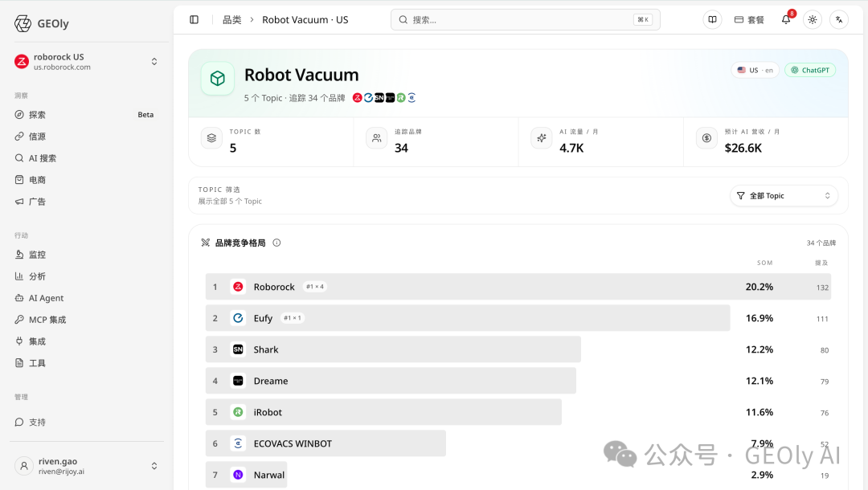Click the Robot Vacuum page title
This screenshot has width=868, height=490.
click(301, 75)
